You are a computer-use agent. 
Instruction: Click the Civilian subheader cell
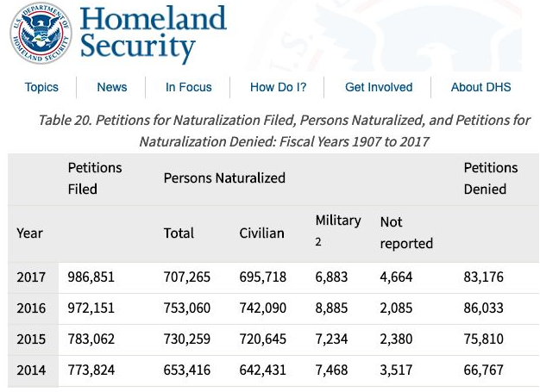[x=262, y=233]
